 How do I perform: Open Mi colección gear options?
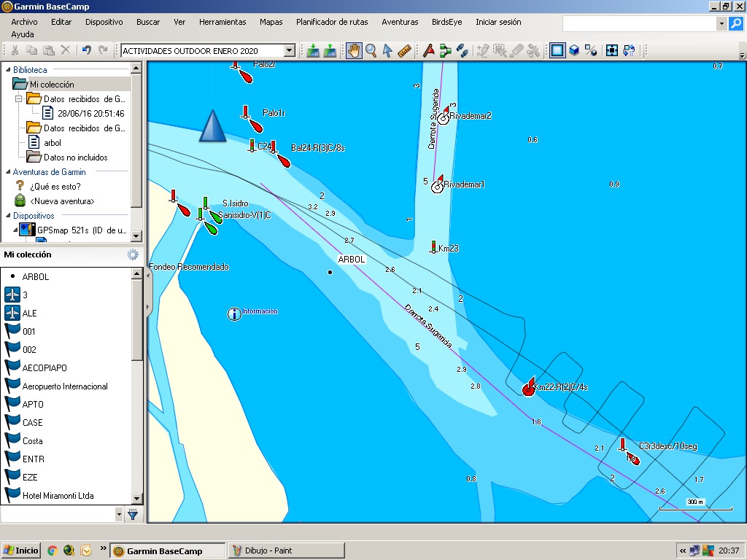pos(133,254)
